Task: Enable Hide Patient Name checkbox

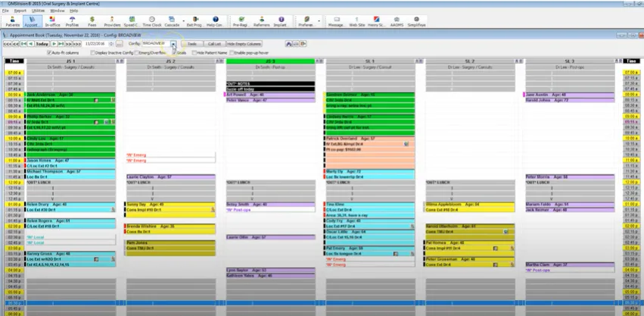Action: (194, 53)
